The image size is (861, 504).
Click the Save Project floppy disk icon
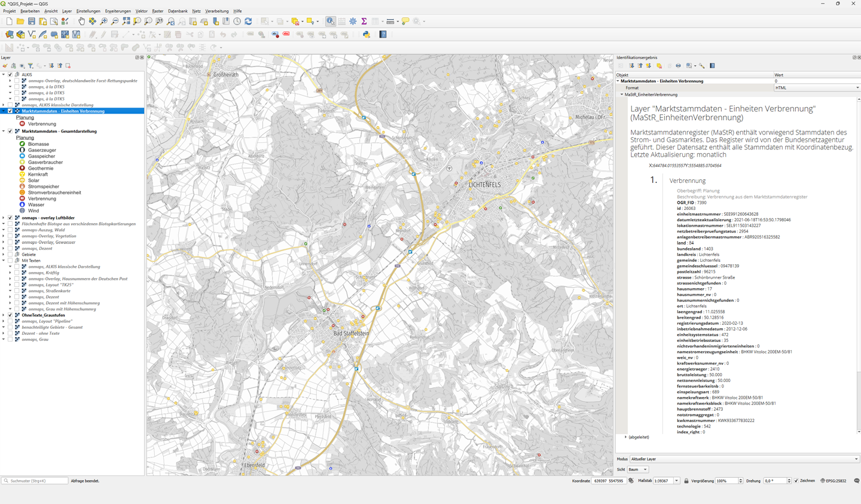(x=32, y=22)
